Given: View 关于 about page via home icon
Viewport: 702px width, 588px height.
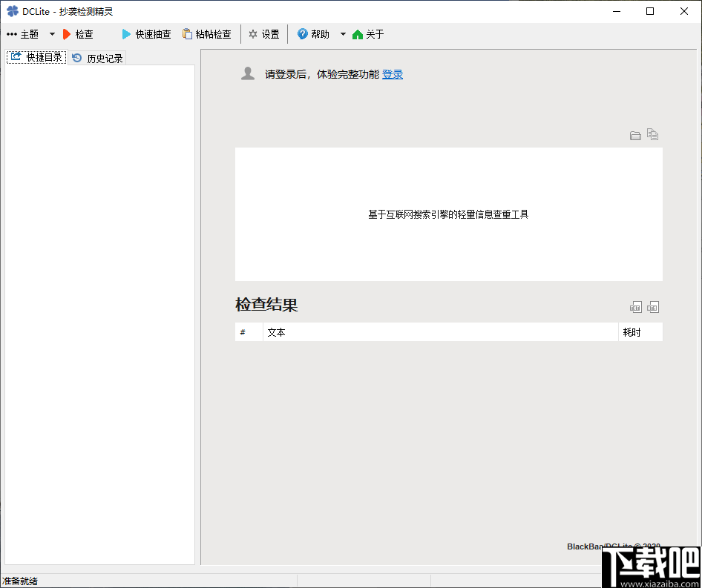Looking at the screenshot, I should [367, 33].
